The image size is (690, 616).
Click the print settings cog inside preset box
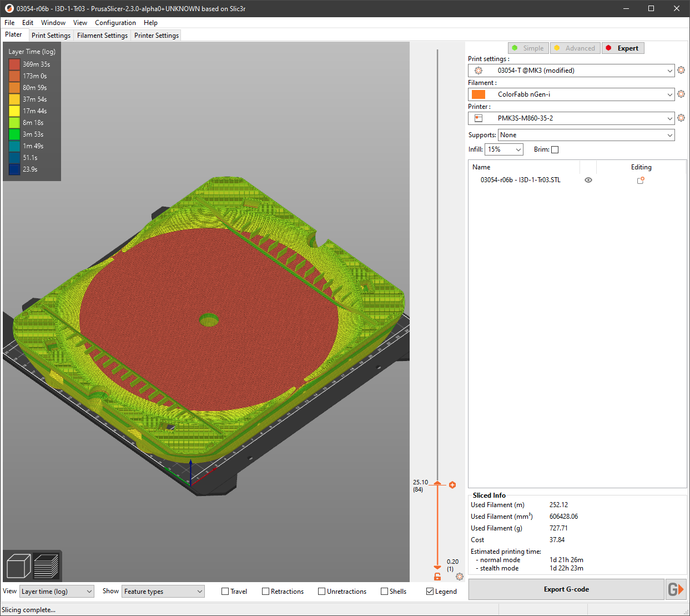click(479, 71)
